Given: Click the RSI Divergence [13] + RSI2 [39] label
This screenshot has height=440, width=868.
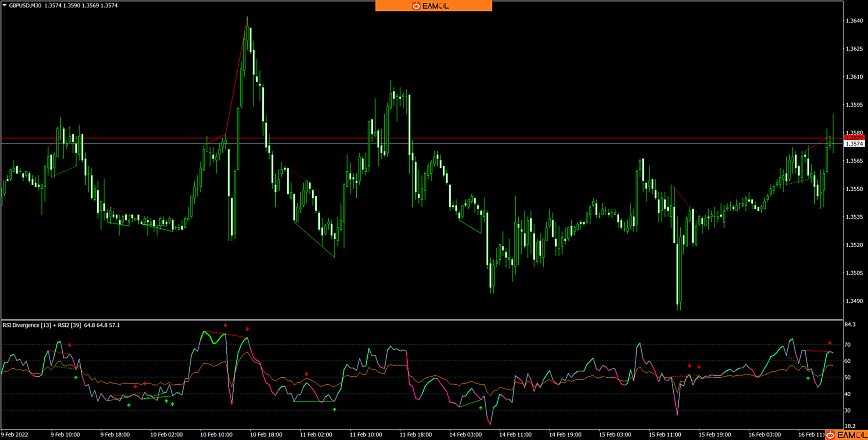Looking at the screenshot, I should [42, 325].
